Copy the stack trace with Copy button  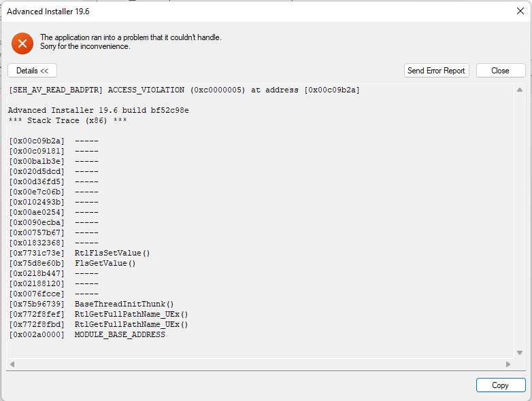tap(501, 385)
